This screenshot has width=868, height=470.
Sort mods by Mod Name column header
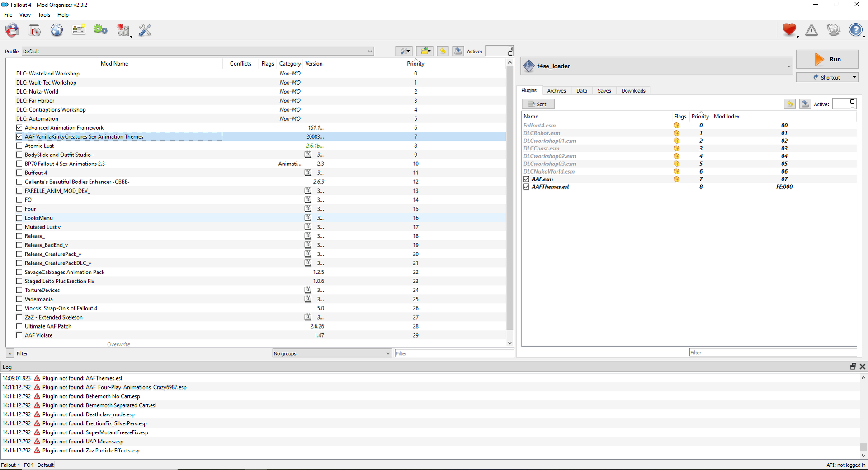(114, 64)
